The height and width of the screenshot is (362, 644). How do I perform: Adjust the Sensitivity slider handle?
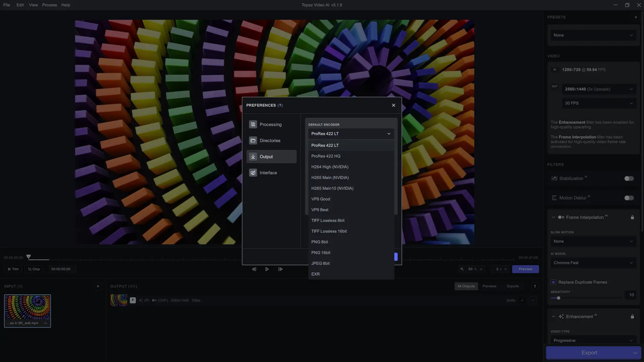pyautogui.click(x=558, y=298)
